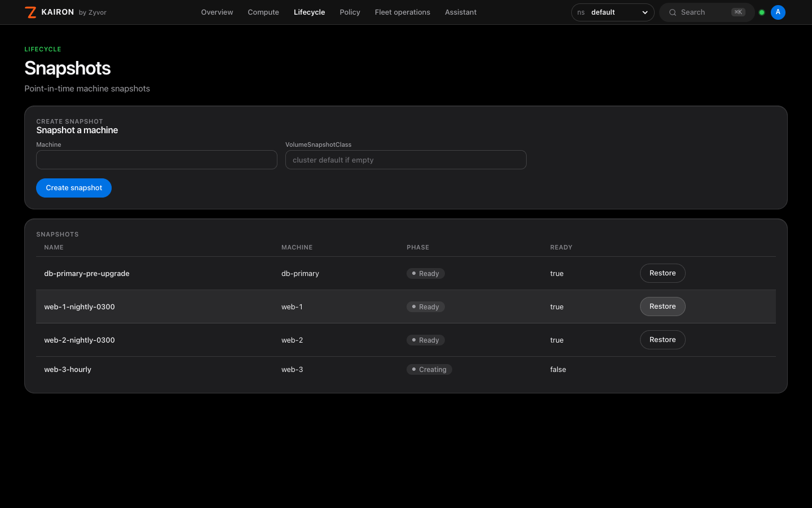Click the MACHINE column header
This screenshot has height=508, width=812.
tap(297, 247)
